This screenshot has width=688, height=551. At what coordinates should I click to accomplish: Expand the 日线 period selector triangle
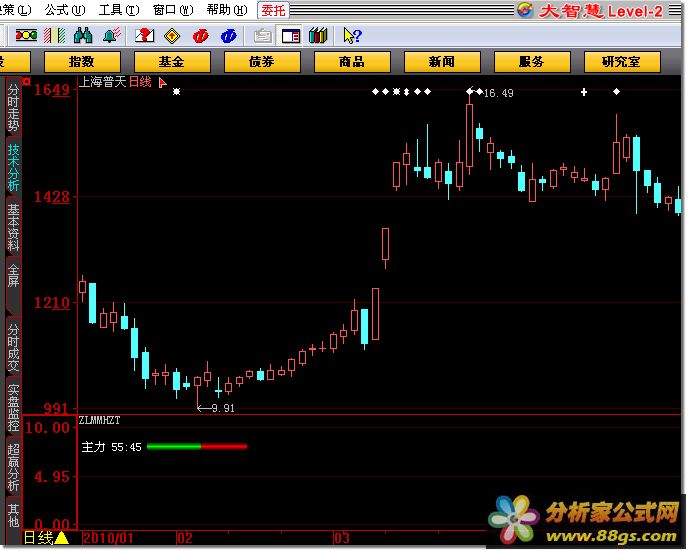62,538
